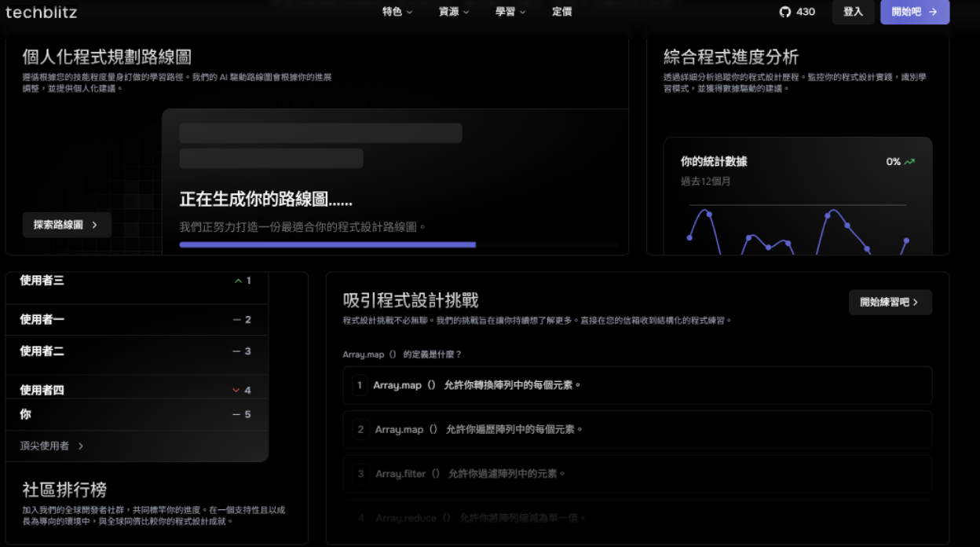Click the techblitz logo
This screenshot has height=547, width=980.
pos(41,12)
